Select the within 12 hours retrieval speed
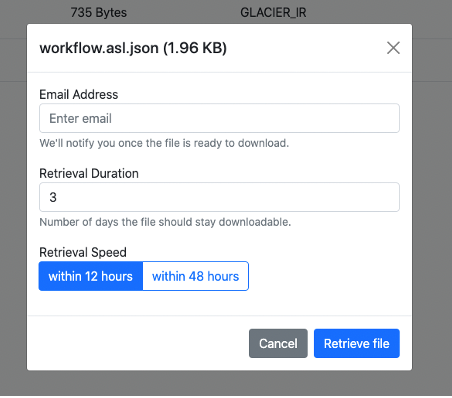This screenshot has width=452, height=398. (x=91, y=276)
